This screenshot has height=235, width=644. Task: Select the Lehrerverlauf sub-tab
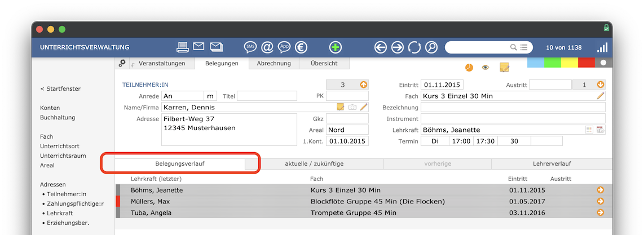pyautogui.click(x=552, y=163)
